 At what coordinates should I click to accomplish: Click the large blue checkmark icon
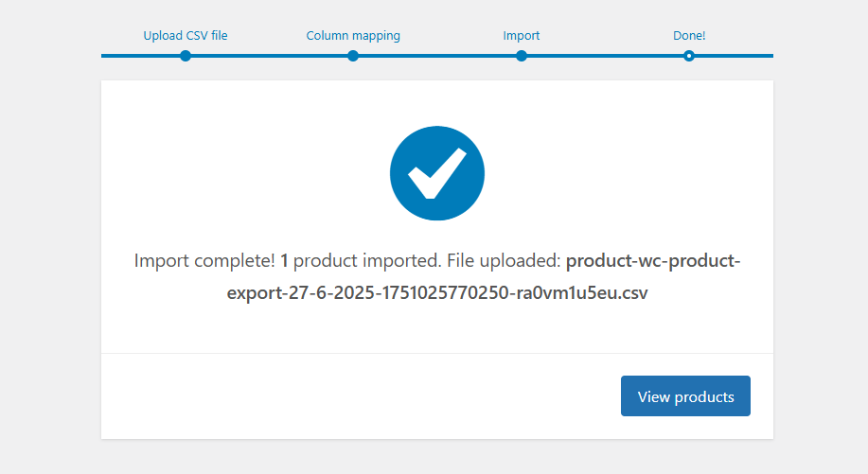(x=437, y=174)
